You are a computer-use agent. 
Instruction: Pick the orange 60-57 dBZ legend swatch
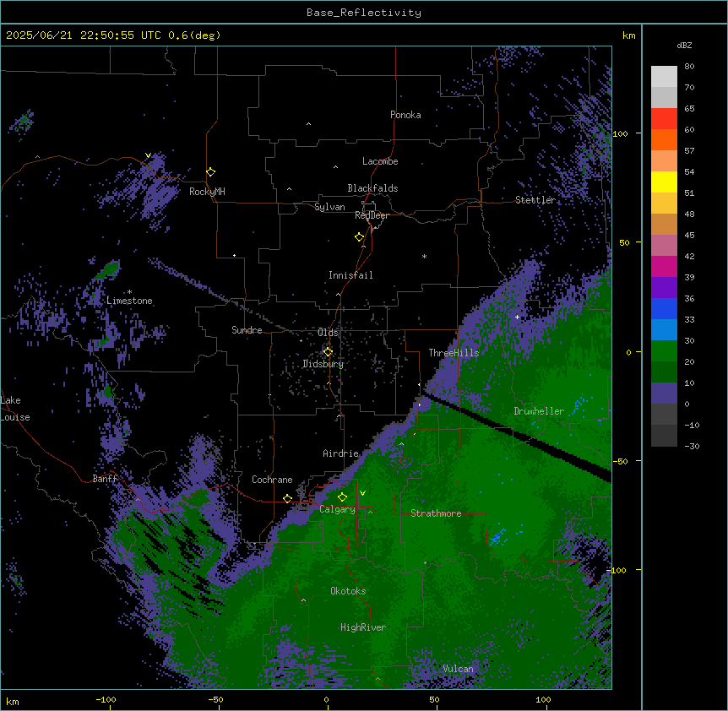tap(664, 140)
